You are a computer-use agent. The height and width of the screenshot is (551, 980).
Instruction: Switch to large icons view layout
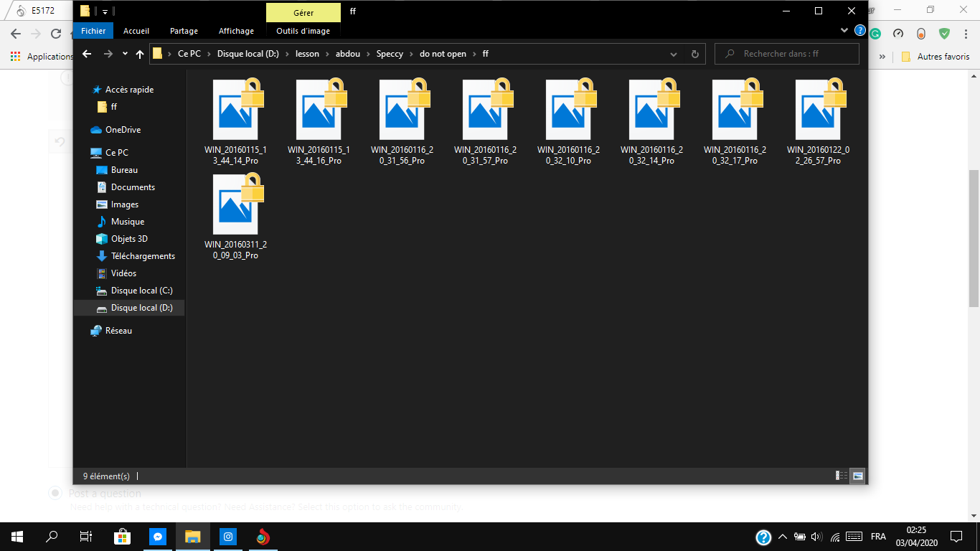point(857,476)
